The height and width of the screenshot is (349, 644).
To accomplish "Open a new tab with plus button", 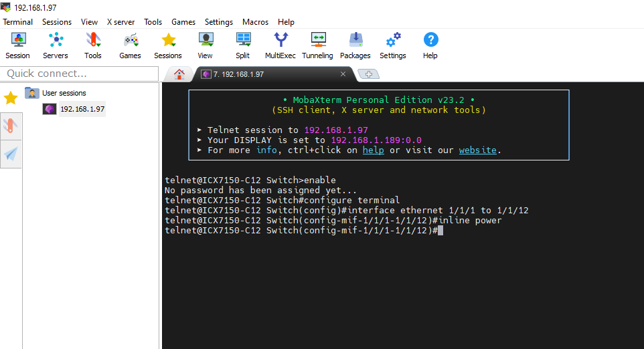I will click(368, 74).
